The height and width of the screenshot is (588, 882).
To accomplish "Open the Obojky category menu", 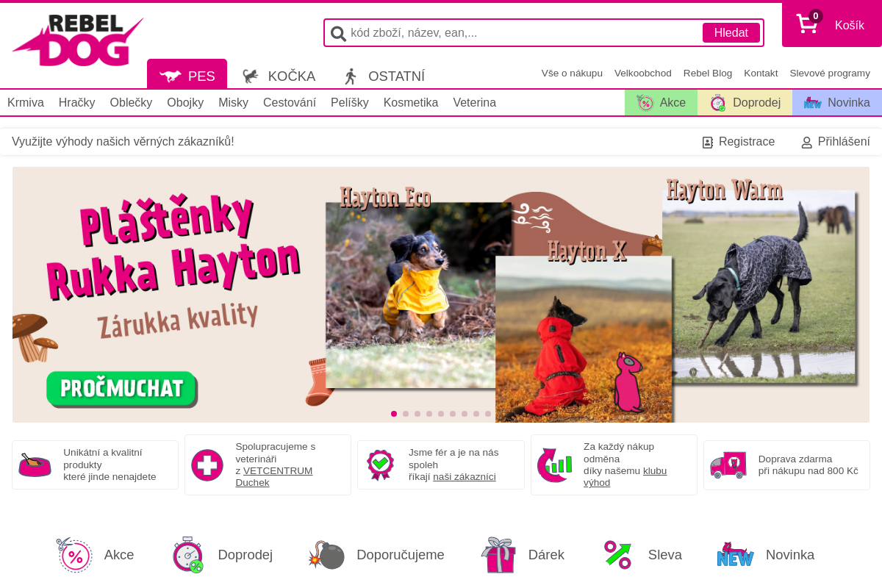I will pos(185,102).
